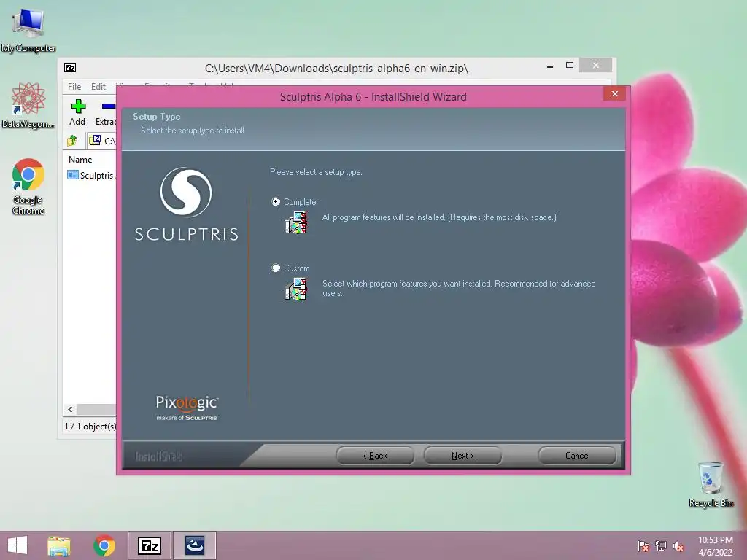The height and width of the screenshot is (560, 747).
Task: Click the blue Extract icon in 7-Zip
Action: click(108, 106)
